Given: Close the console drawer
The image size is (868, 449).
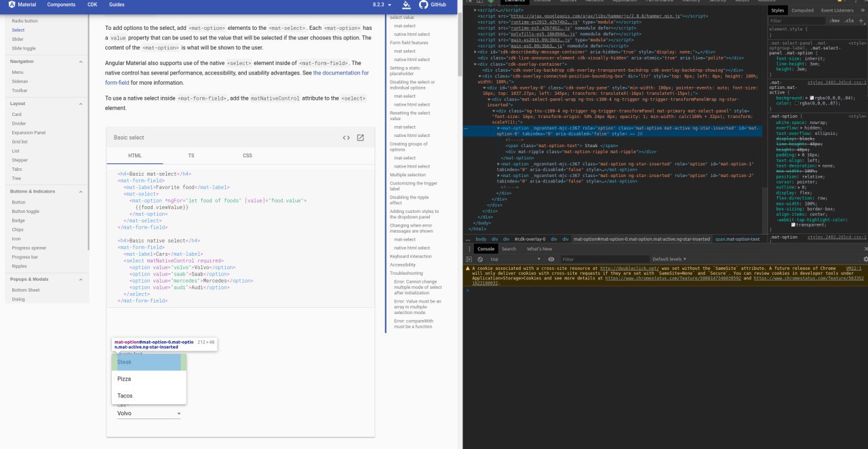Looking at the screenshot, I should (x=865, y=249).
